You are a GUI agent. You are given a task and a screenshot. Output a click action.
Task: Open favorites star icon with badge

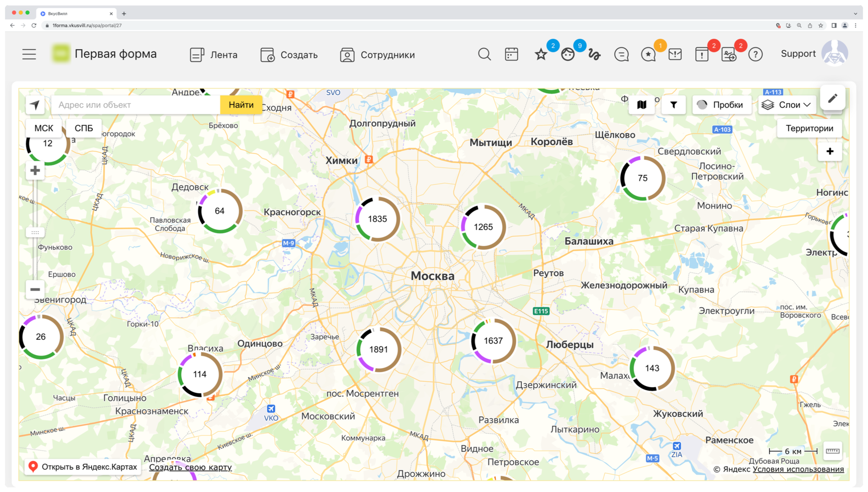(541, 55)
